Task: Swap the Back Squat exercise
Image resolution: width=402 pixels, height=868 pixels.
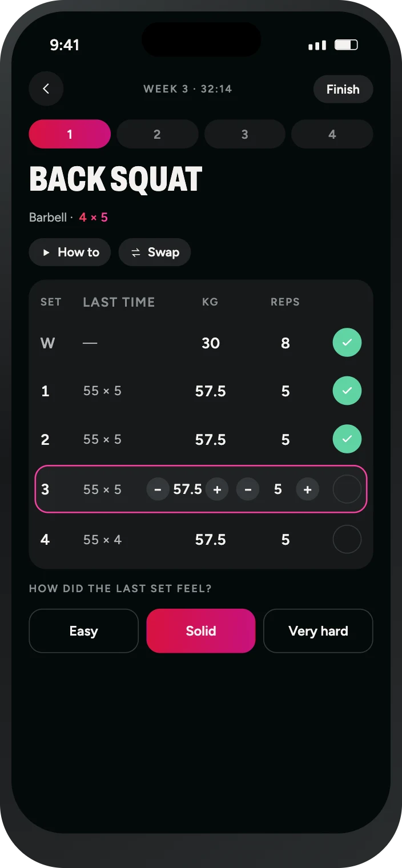Action: coord(155,252)
